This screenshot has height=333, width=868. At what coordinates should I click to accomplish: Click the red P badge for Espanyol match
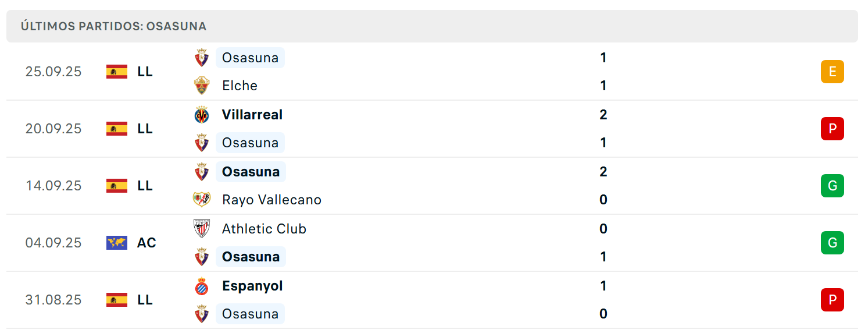[x=832, y=300]
